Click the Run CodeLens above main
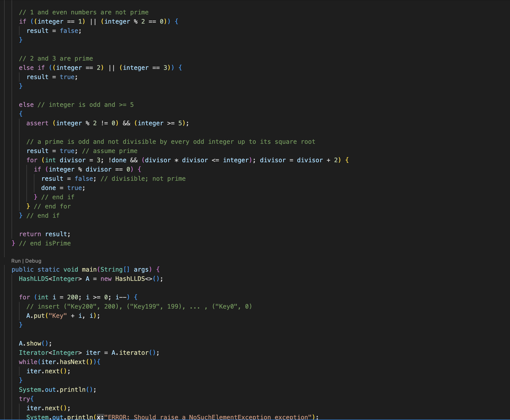 (x=16, y=261)
